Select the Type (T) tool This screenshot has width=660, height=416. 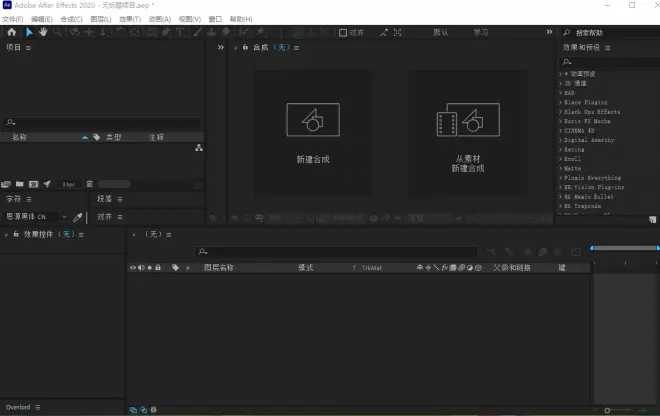point(180,32)
